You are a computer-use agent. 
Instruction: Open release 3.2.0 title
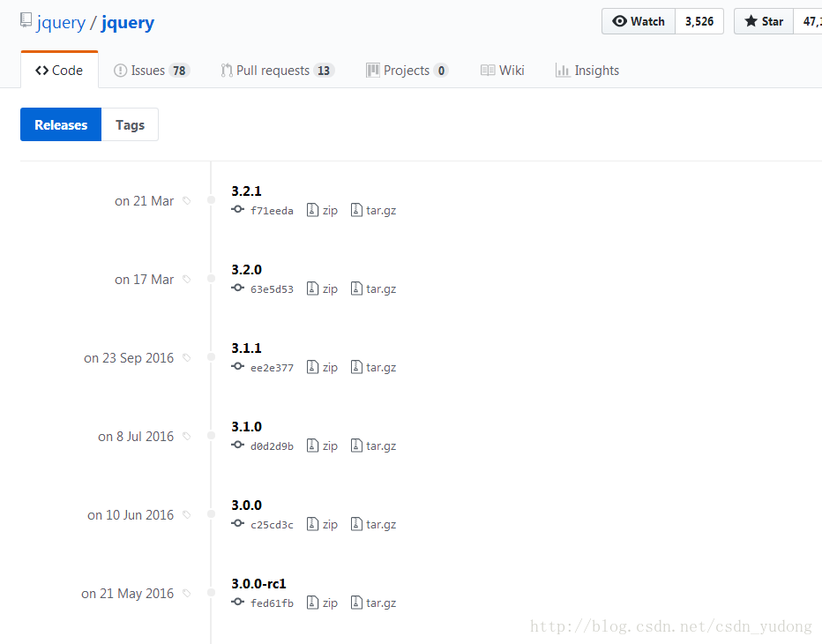246,270
